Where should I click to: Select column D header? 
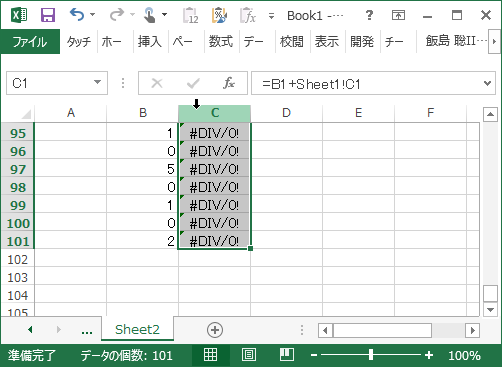tap(287, 113)
